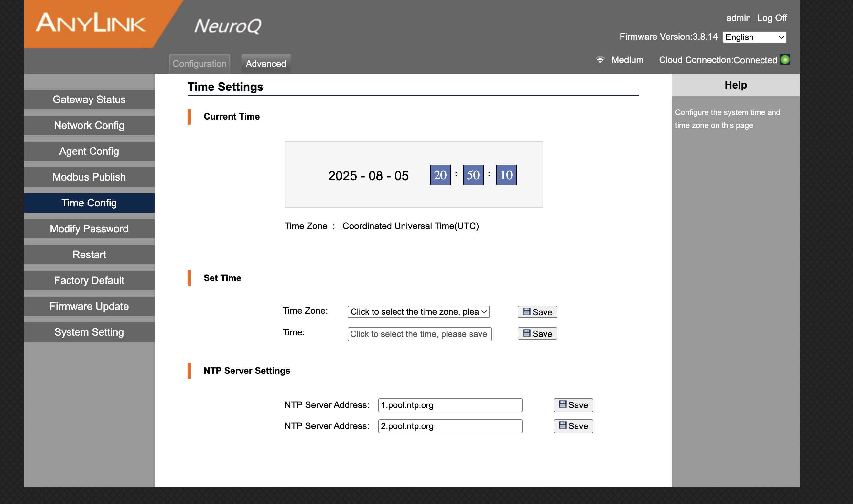Click the NeuroQ product logo
This screenshot has width=853, height=504.
coord(228,26)
